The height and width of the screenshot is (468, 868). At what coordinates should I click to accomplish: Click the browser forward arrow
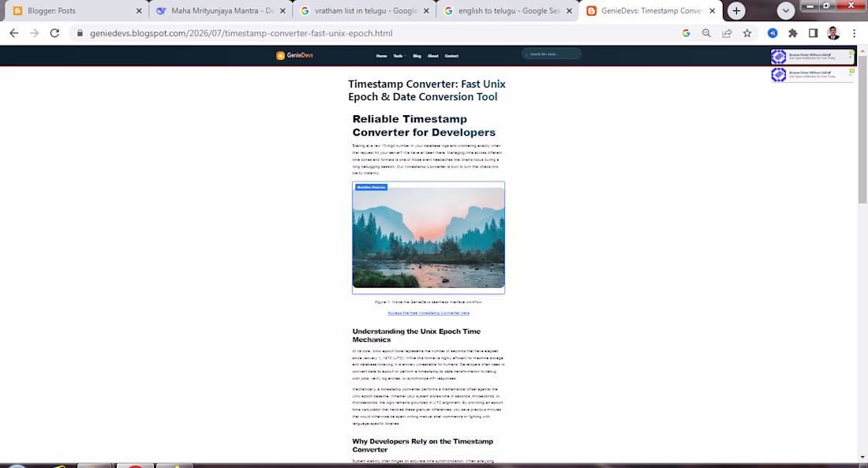[34, 33]
